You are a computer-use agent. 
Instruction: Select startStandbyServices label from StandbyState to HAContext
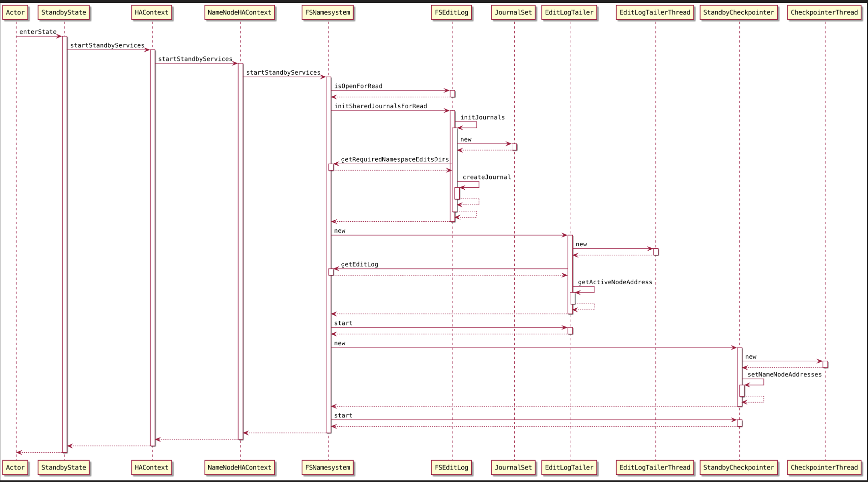point(107,45)
